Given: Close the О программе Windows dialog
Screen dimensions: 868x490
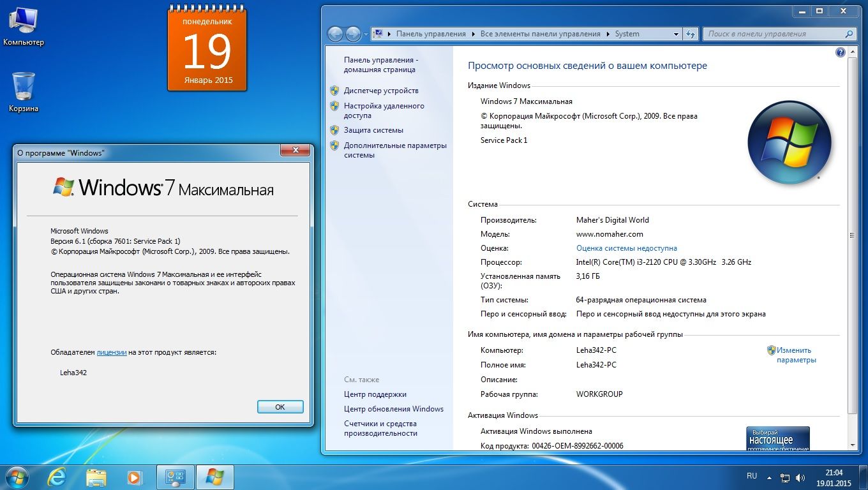Looking at the screenshot, I should pyautogui.click(x=296, y=150).
